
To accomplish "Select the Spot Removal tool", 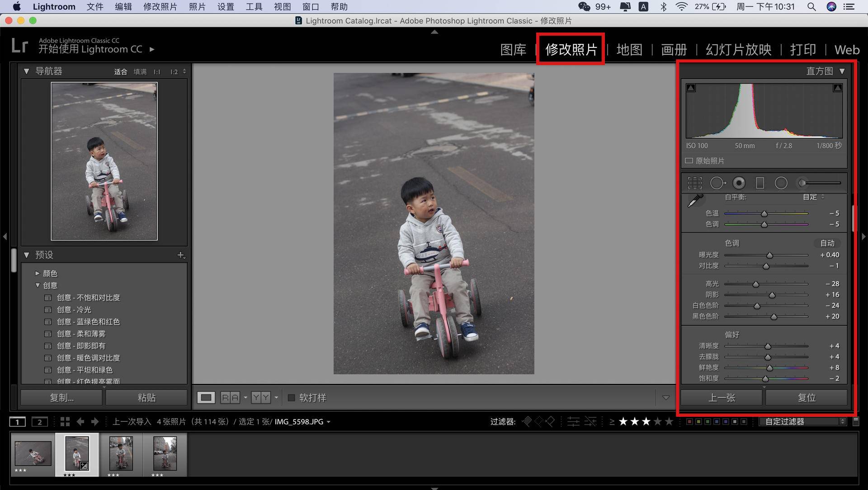I will coord(717,183).
